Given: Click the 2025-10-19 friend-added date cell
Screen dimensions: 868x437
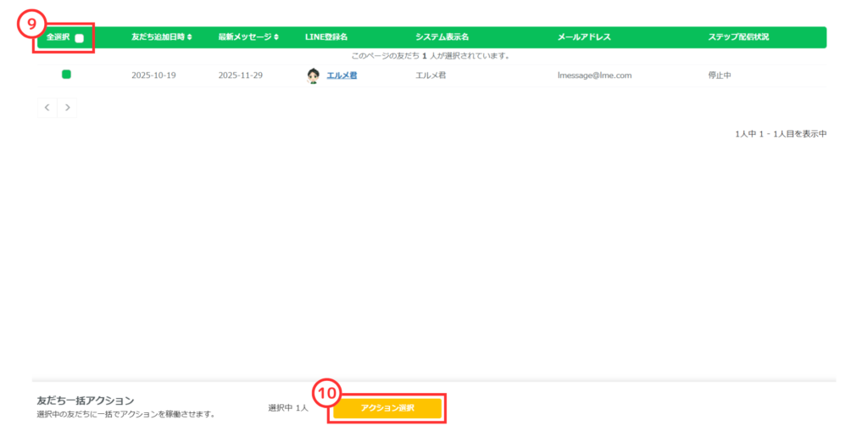Looking at the screenshot, I should pyautogui.click(x=153, y=76).
